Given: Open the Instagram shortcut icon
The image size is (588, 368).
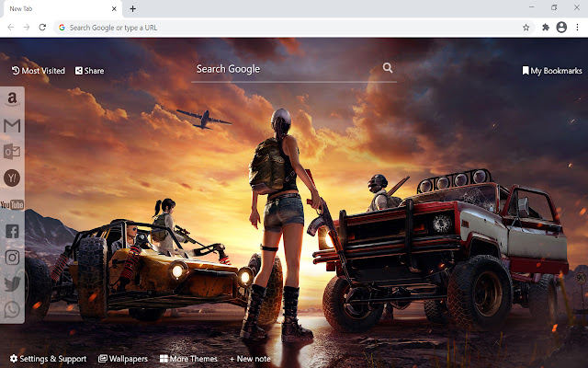Looking at the screenshot, I should tap(12, 258).
